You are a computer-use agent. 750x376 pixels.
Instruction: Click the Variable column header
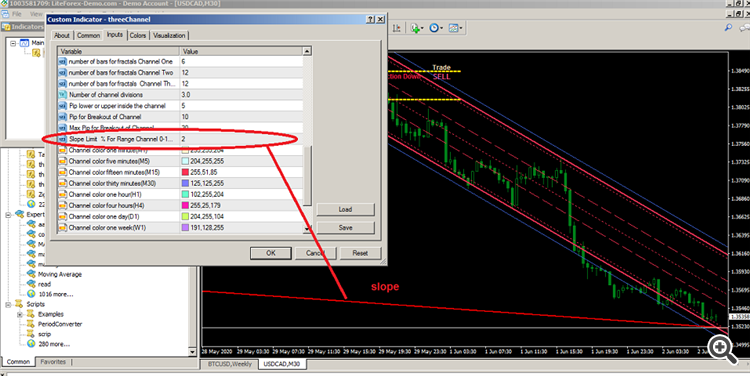click(x=119, y=51)
